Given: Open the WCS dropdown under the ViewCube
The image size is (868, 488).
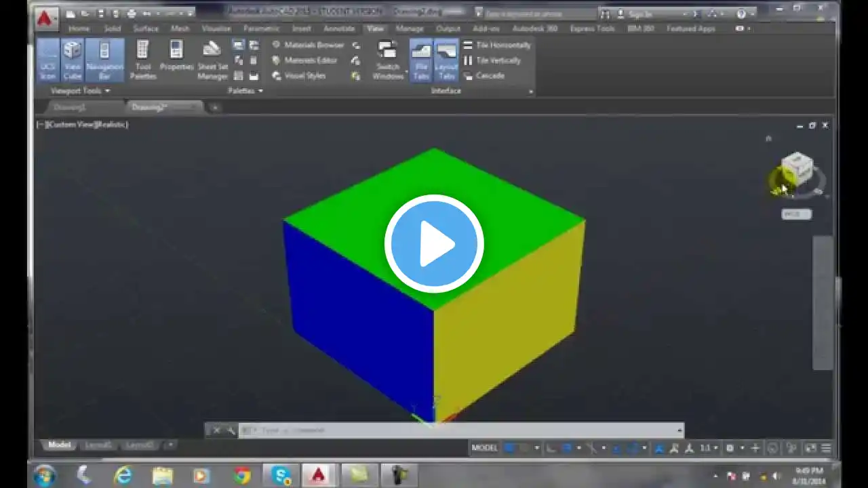Looking at the screenshot, I should click(x=796, y=214).
